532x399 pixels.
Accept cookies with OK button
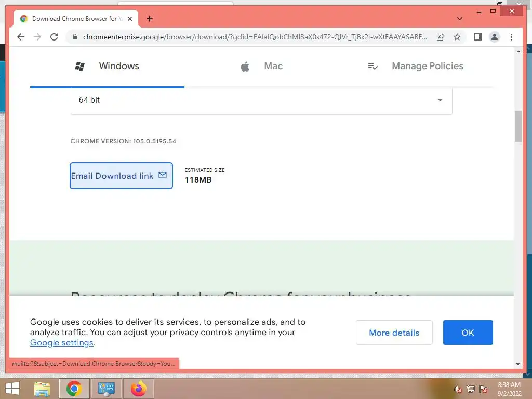[x=468, y=332]
